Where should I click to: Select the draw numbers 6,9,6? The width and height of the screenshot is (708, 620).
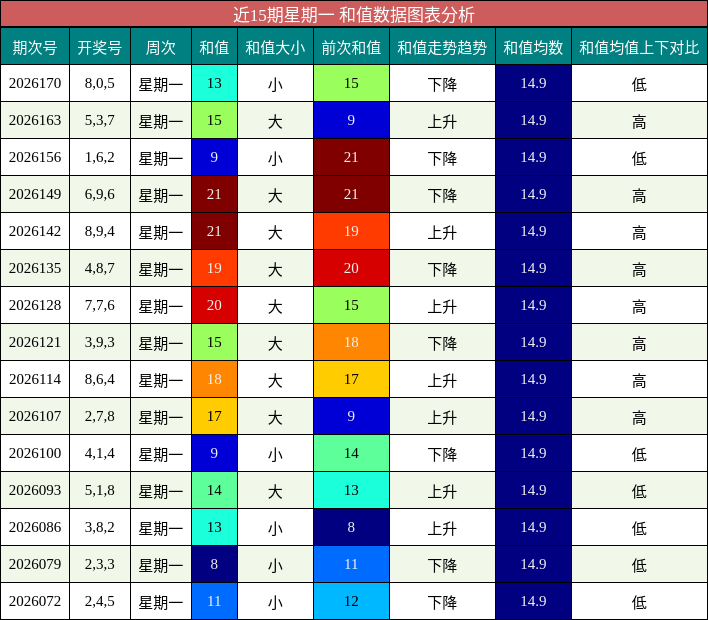tap(99, 194)
